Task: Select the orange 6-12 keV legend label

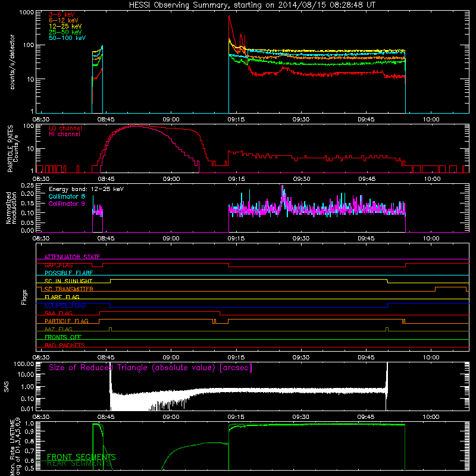Action: tap(64, 20)
